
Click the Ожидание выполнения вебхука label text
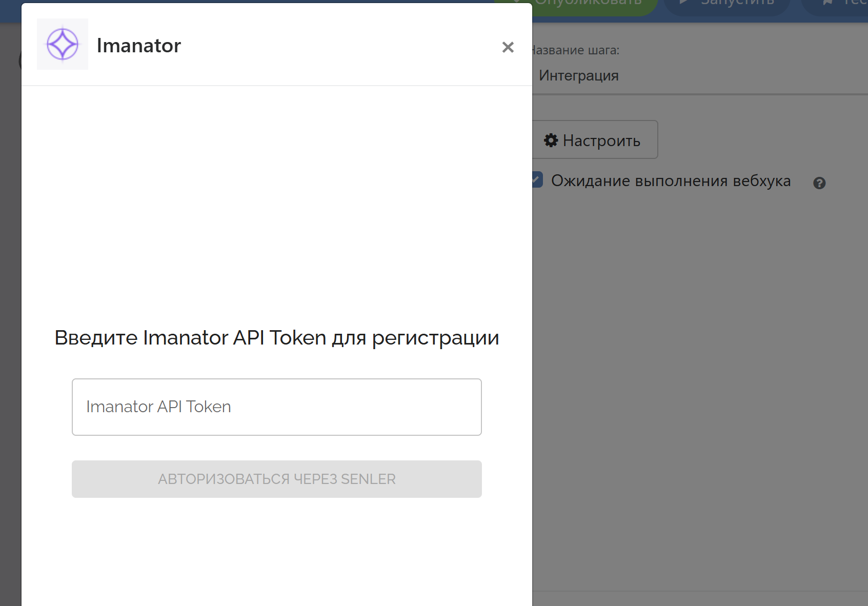click(671, 181)
